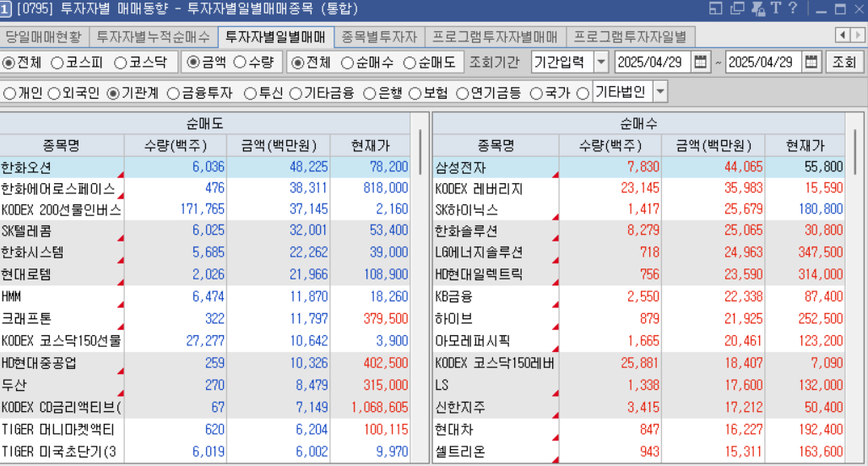Image resolution: width=868 pixels, height=466 pixels.
Task: Select HD현대중공업 in net-sell list
Action: [x=205, y=363]
